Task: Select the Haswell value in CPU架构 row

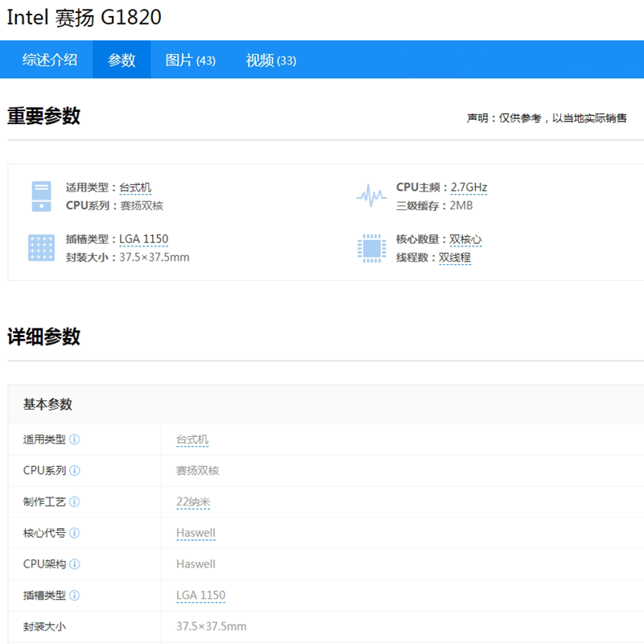Action: (196, 564)
